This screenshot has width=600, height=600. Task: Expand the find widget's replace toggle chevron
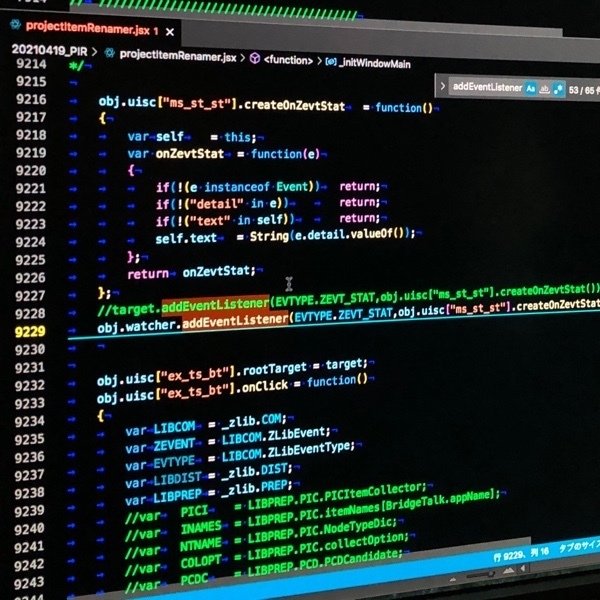coord(443,86)
